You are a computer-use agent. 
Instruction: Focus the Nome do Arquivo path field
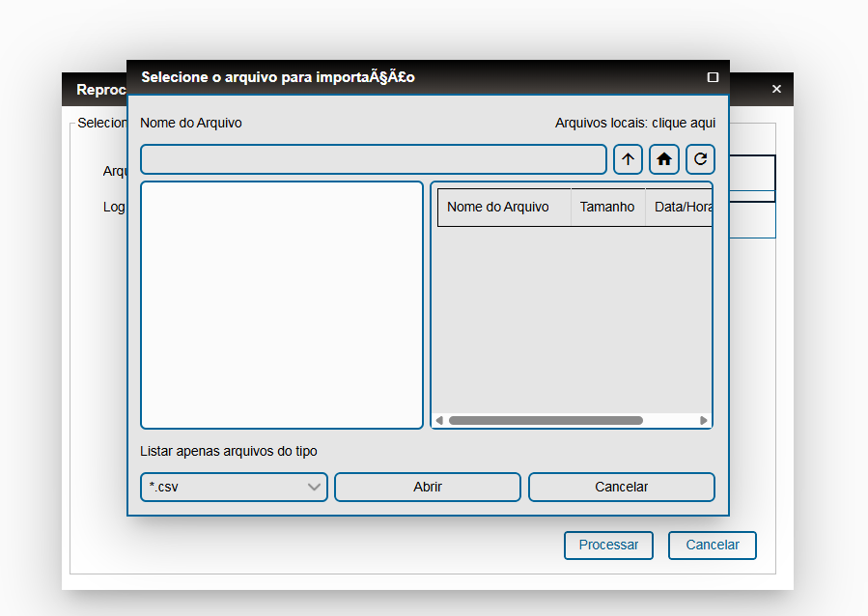[x=374, y=159]
